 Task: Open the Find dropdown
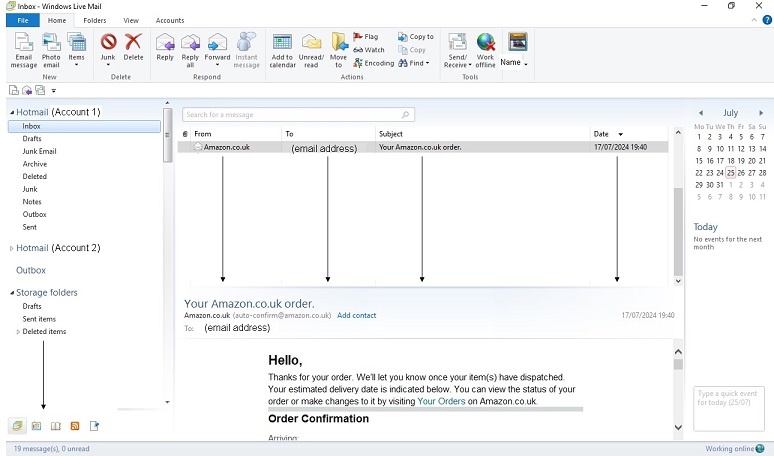(x=414, y=63)
